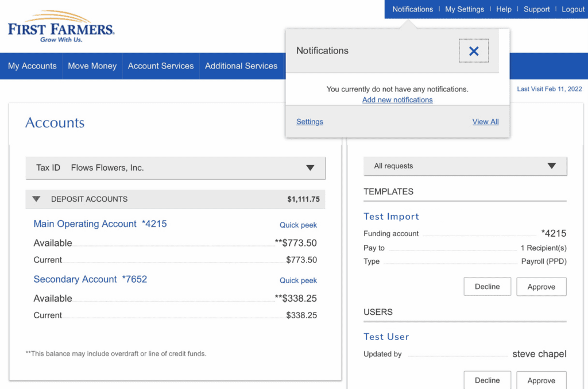Open the All requests dropdown
Image resolution: width=588 pixels, height=389 pixels.
(465, 166)
